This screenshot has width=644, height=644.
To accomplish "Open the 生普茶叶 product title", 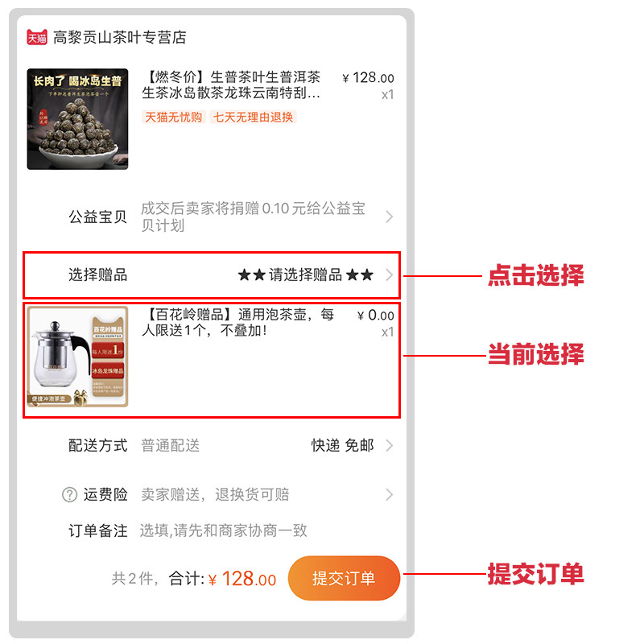I will [231, 85].
